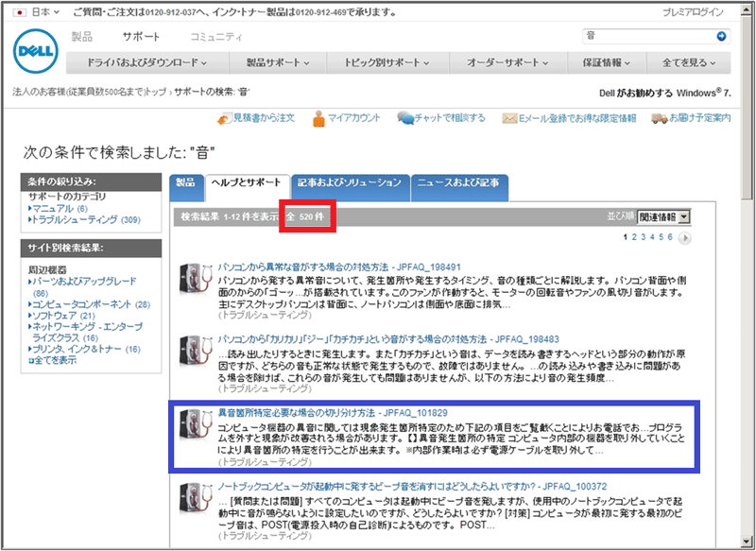The image size is (756, 551).
Task: Filter by トラブルシューティング category
Action: [72, 220]
